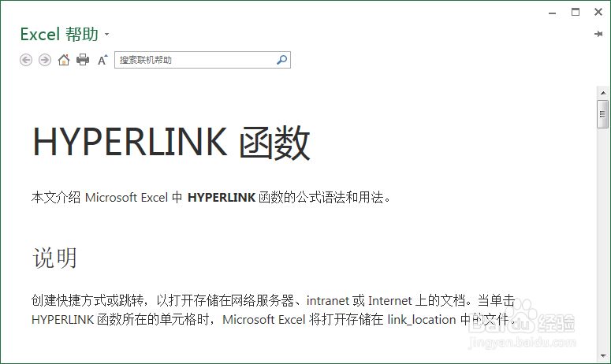Click the link_location text in description
This screenshot has width=611, height=364.
click(422, 320)
